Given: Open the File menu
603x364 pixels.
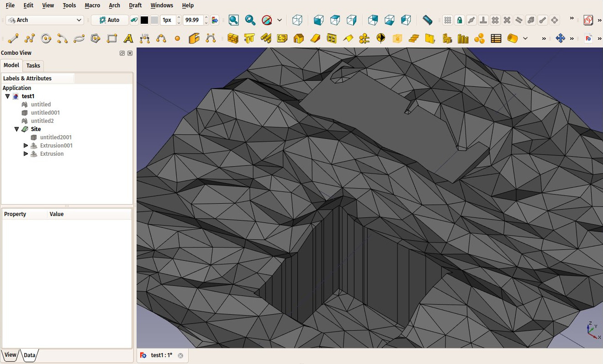Looking at the screenshot, I should [10, 5].
